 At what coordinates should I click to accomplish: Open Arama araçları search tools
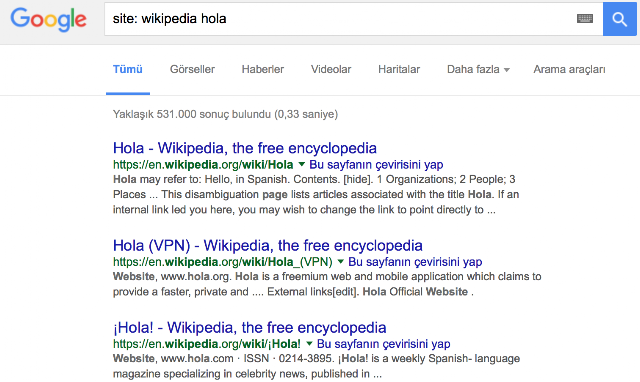pos(569,69)
